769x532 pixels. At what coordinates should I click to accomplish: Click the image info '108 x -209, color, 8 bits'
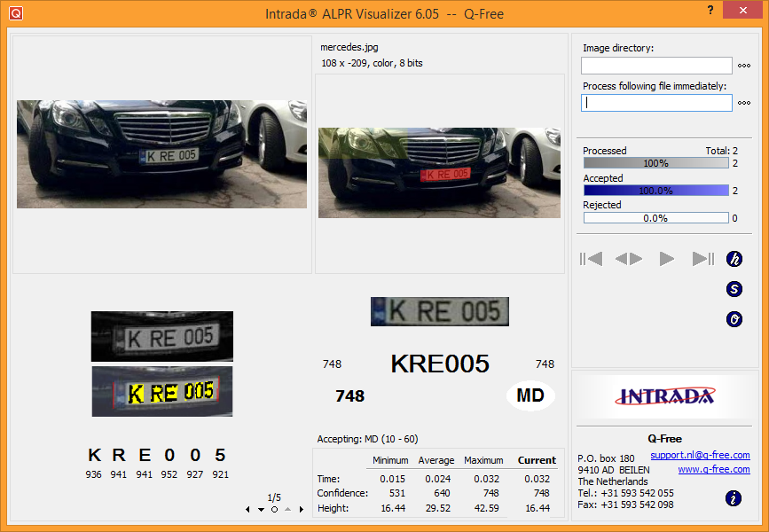372,63
